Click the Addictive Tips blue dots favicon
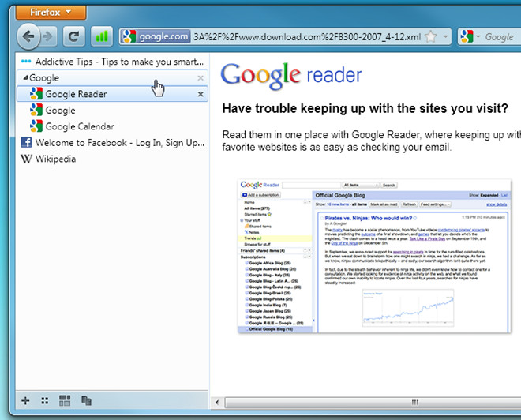 [x=26, y=62]
